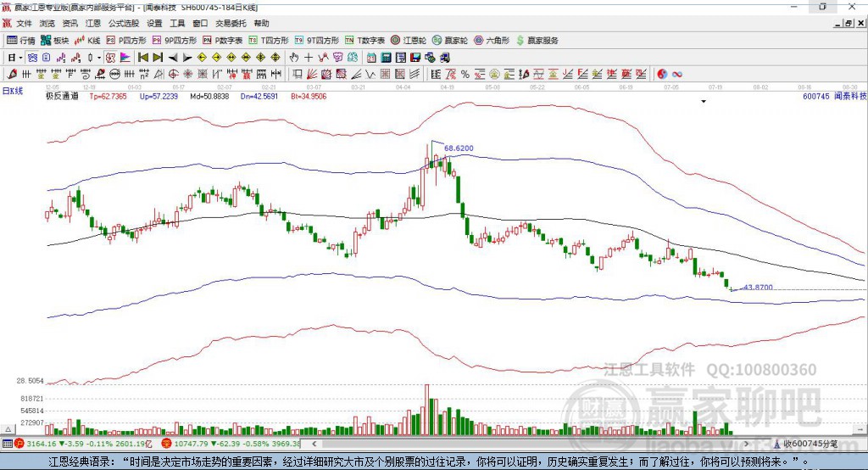Click the black right arrow icon
Viewport: 868px width, 470px height.
(187, 58)
